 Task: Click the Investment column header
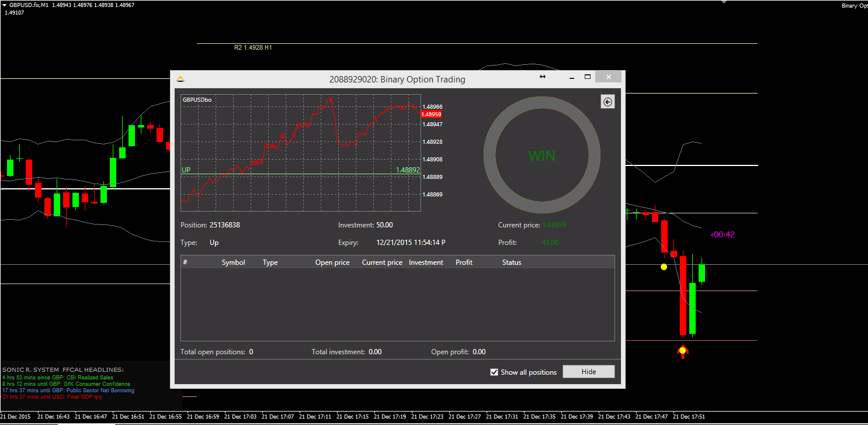(x=426, y=262)
